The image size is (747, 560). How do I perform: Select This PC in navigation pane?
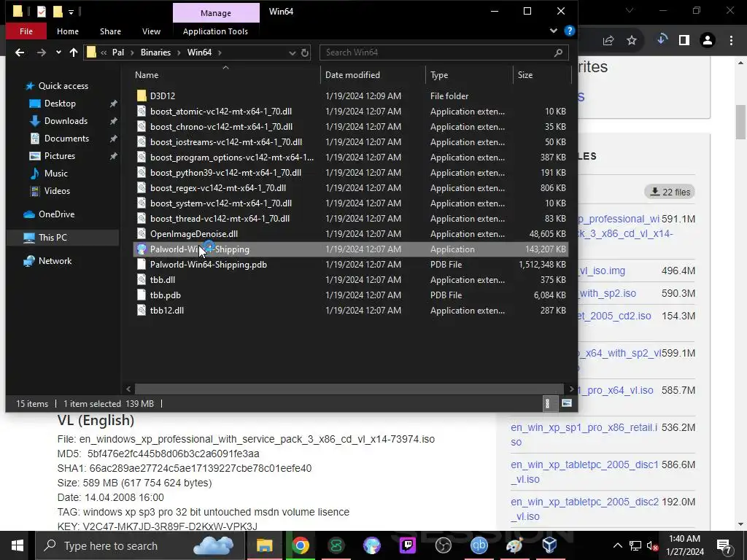[53, 238]
